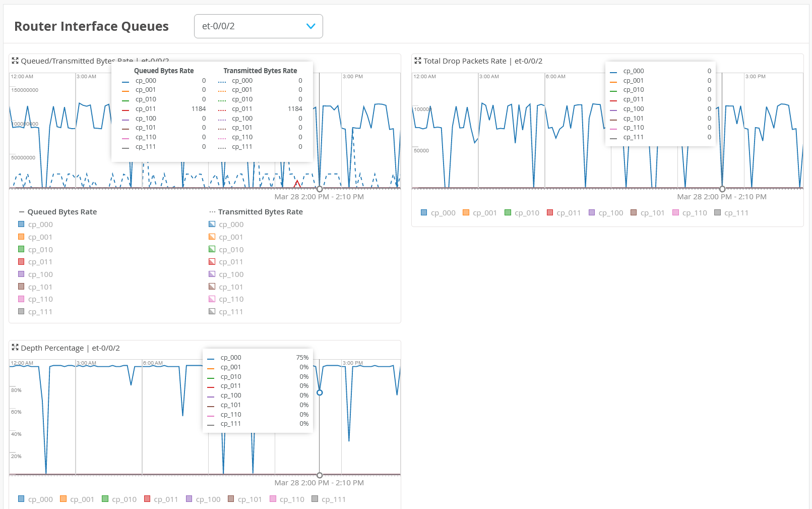This screenshot has height=509, width=812.
Task: Toggle cp_010 in Total Drop Packets legend
Action: 522,213
